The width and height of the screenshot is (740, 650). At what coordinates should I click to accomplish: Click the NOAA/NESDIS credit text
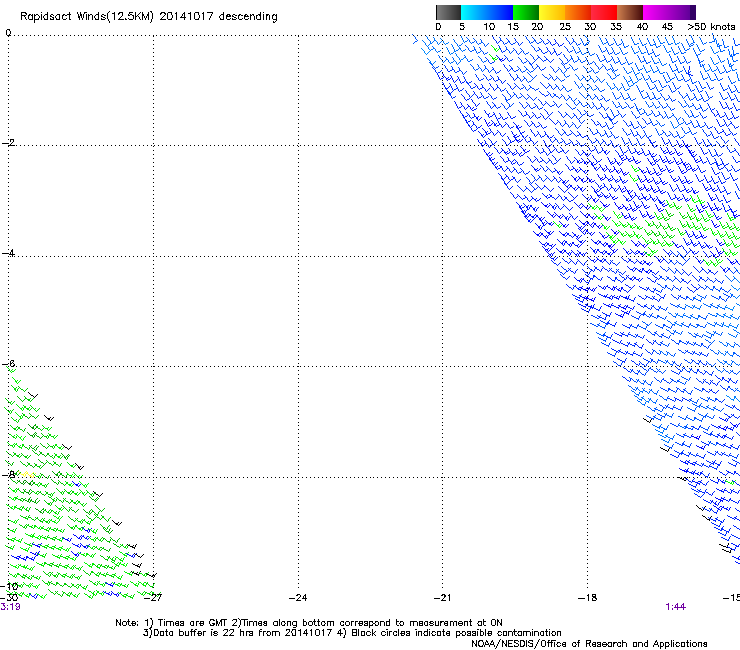(x=589, y=644)
